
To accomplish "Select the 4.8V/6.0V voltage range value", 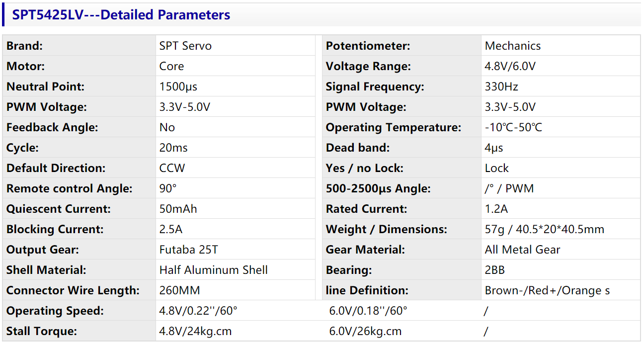I will click(x=510, y=66).
